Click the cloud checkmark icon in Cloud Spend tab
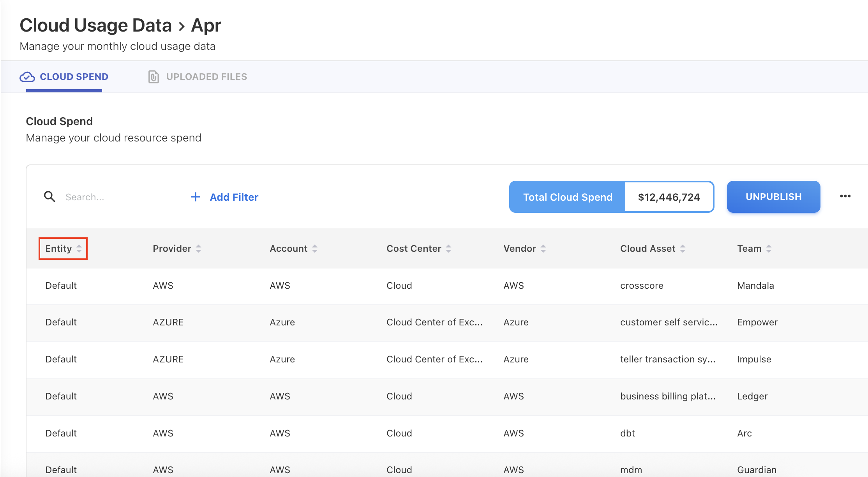This screenshot has height=477, width=868. click(x=27, y=77)
